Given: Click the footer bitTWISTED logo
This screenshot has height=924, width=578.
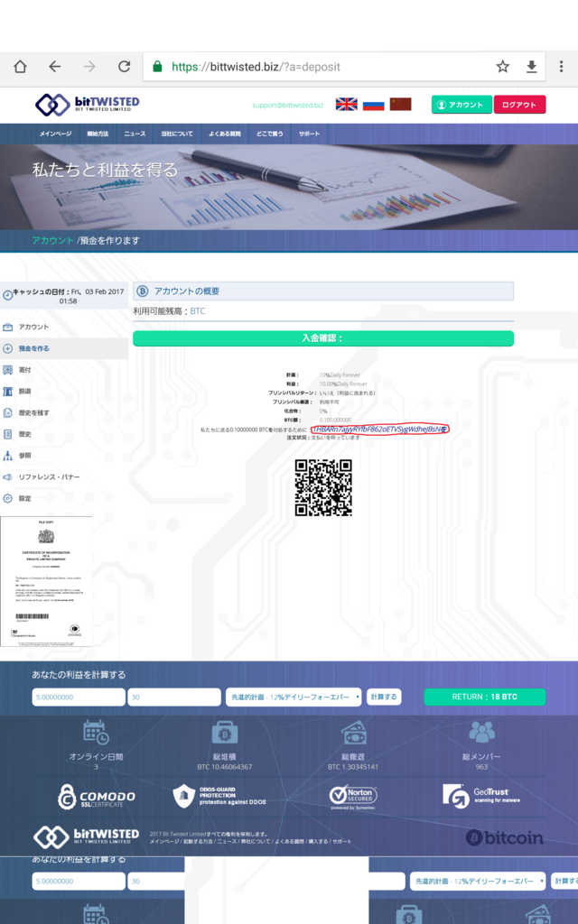Looking at the screenshot, I should tap(87, 836).
